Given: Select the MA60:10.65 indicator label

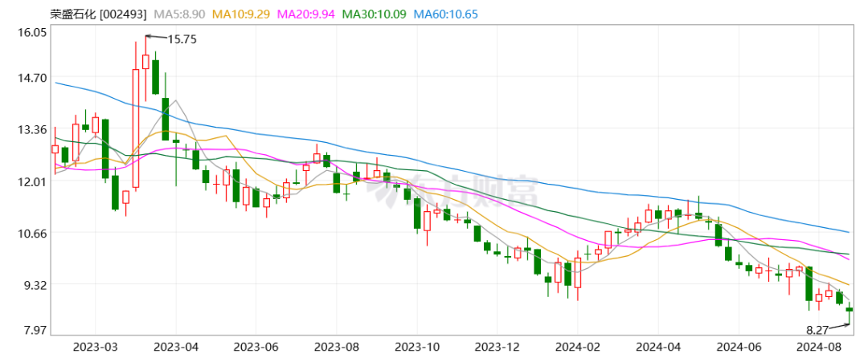Looking at the screenshot, I should [x=445, y=15].
